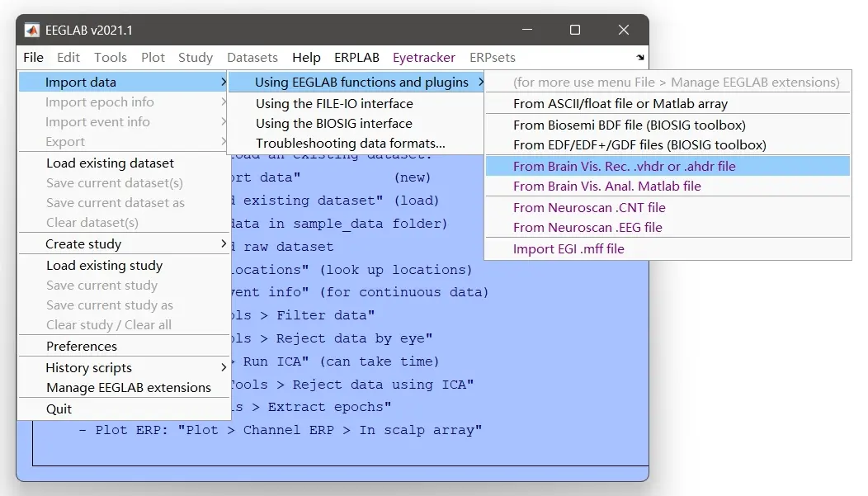Viewport: 868px width, 496px height.
Task: Open the Tools menu
Action: pos(111,58)
